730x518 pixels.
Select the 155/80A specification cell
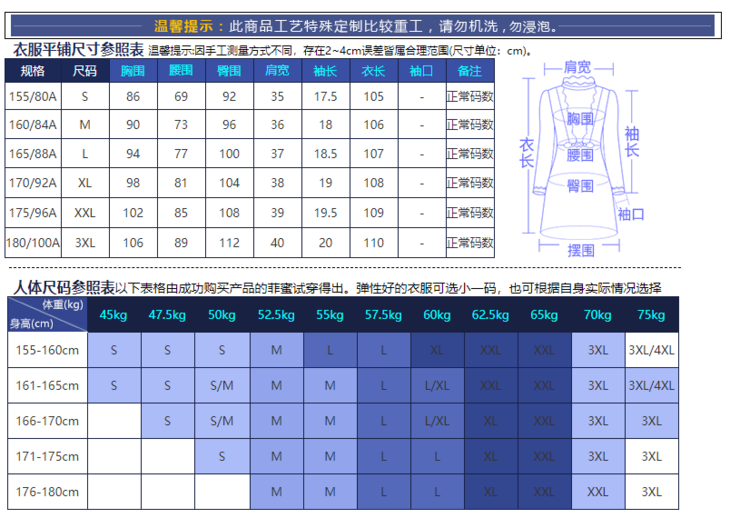33,97
